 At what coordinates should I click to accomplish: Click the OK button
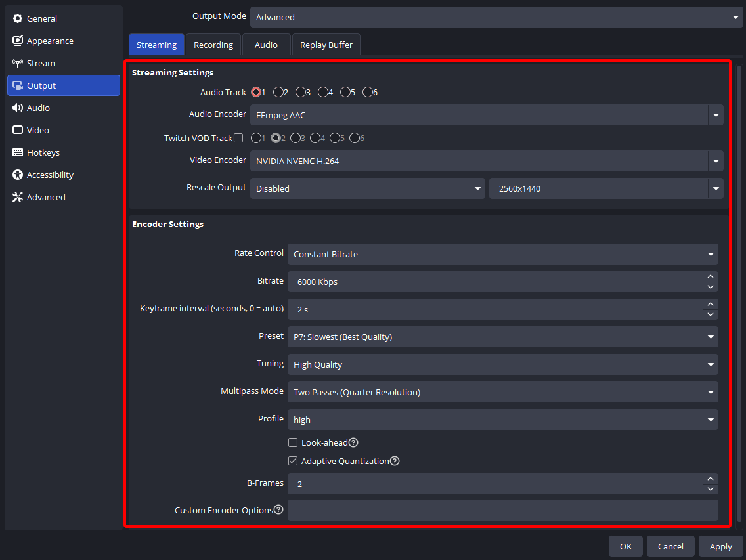626,546
